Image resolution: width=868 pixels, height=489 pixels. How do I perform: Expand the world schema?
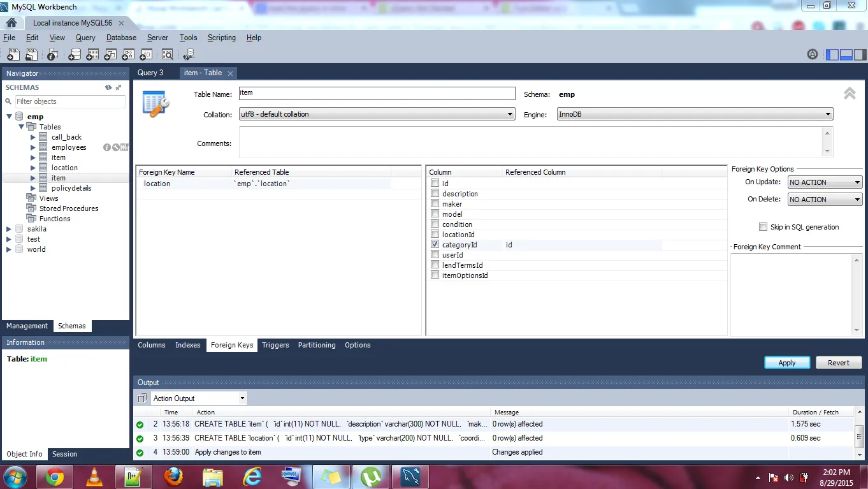click(x=9, y=249)
